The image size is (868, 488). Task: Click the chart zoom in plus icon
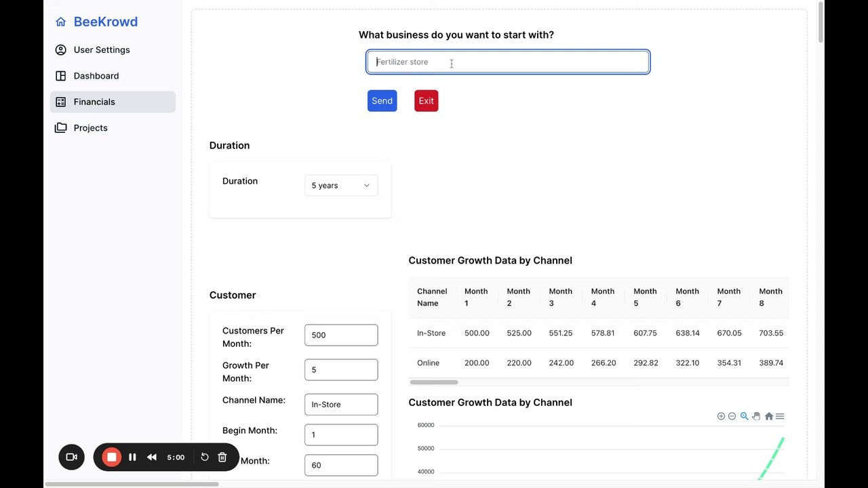[721, 416]
